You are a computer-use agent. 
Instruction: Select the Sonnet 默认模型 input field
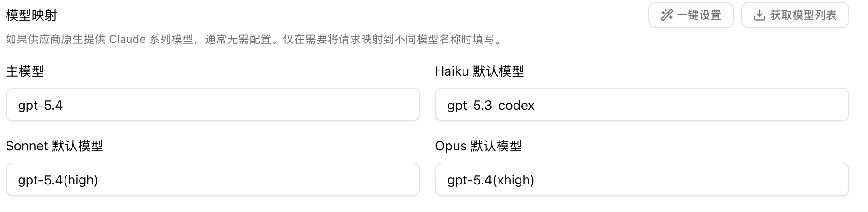213,179
